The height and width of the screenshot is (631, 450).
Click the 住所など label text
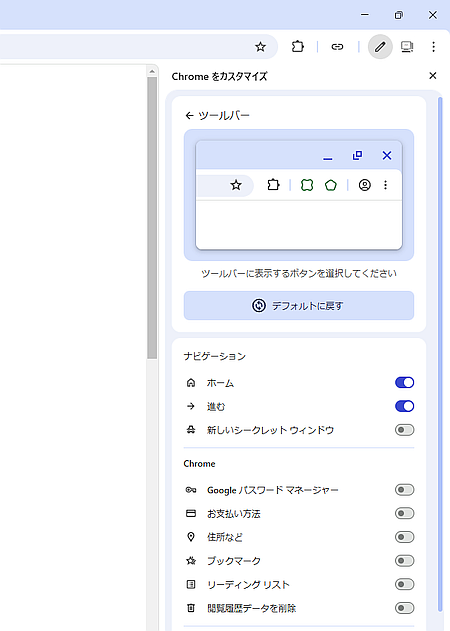(225, 537)
